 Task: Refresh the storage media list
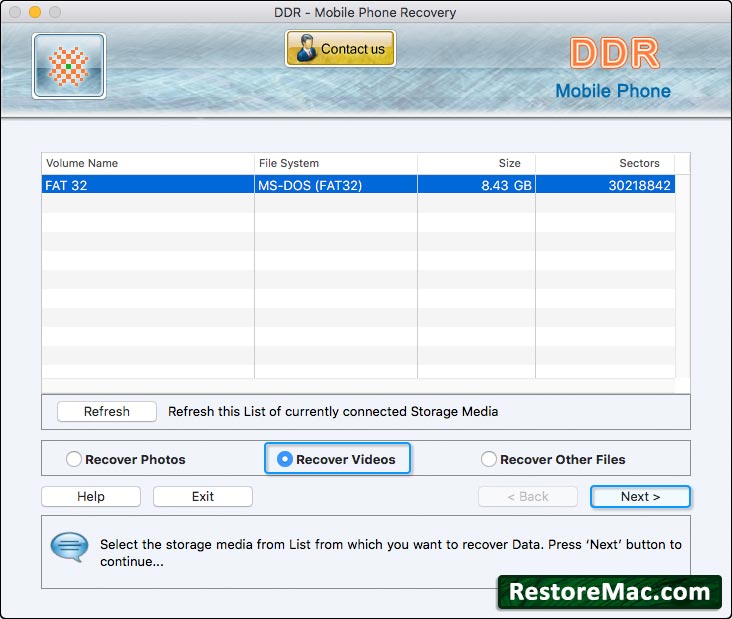[x=106, y=411]
